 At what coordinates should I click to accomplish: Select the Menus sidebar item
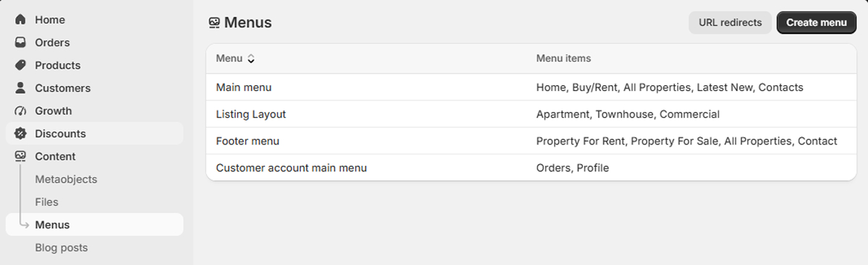[94, 225]
